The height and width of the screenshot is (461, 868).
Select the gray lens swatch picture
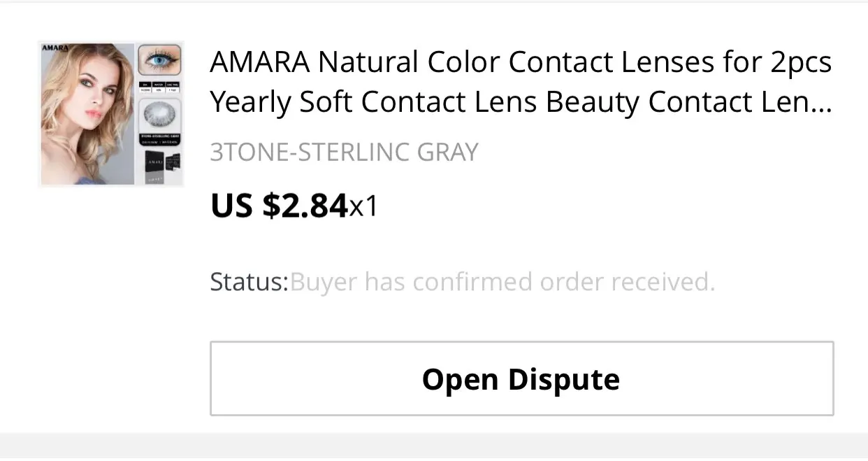pyautogui.click(x=159, y=114)
